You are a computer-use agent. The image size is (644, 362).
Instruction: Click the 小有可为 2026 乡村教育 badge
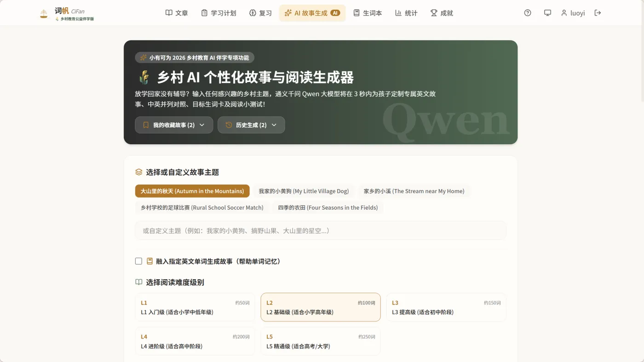pos(195,57)
